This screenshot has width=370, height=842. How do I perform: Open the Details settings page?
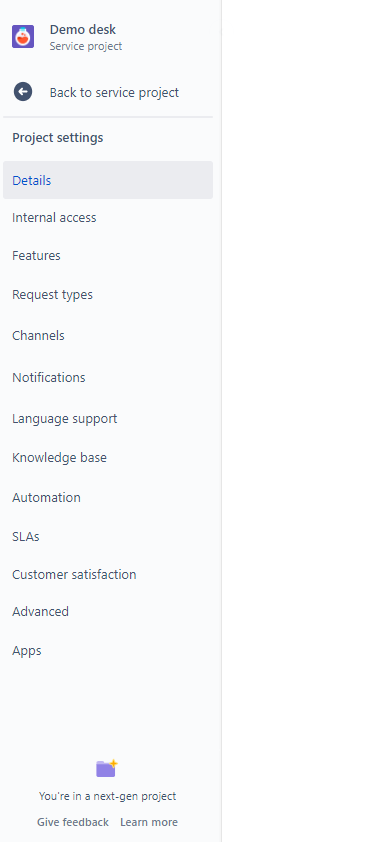click(x=108, y=180)
